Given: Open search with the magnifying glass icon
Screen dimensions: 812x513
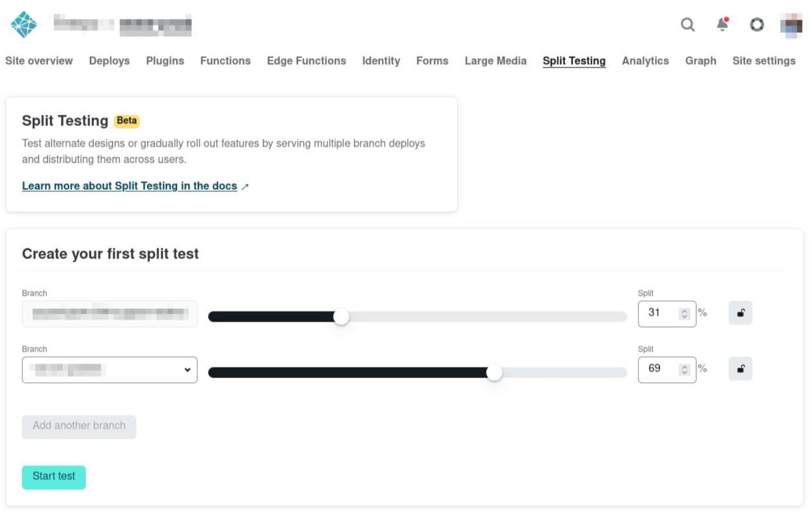Looking at the screenshot, I should 686,25.
